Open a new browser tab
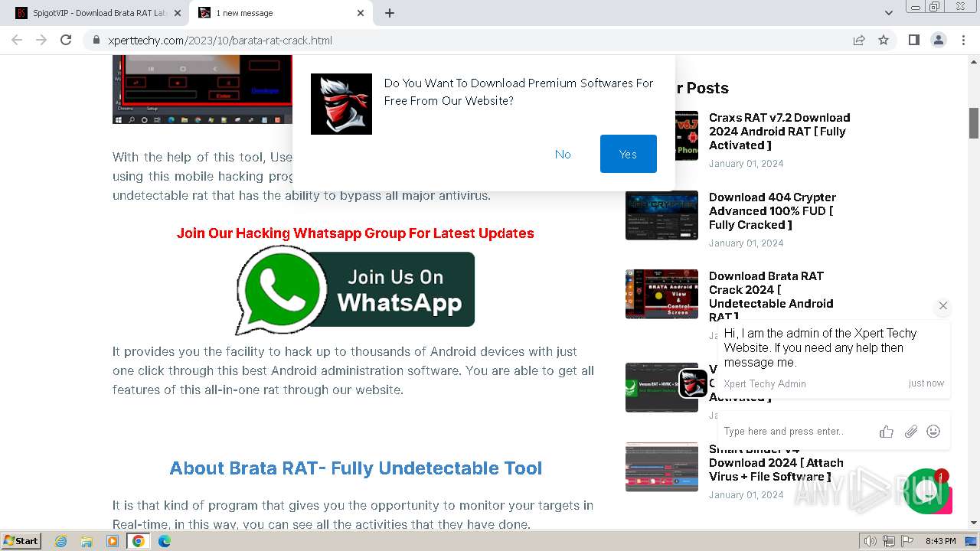This screenshot has height=551, width=980. click(x=390, y=13)
